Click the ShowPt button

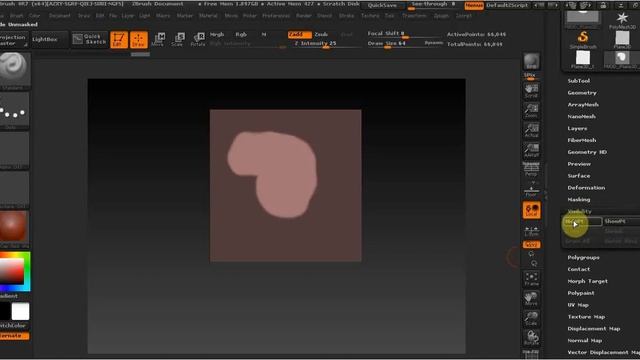(x=621, y=222)
